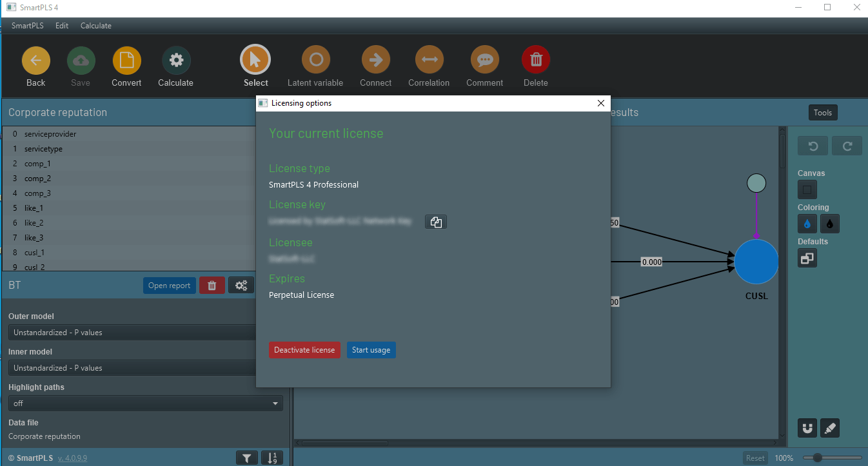Click the black droplet Coloring icon

(x=830, y=224)
